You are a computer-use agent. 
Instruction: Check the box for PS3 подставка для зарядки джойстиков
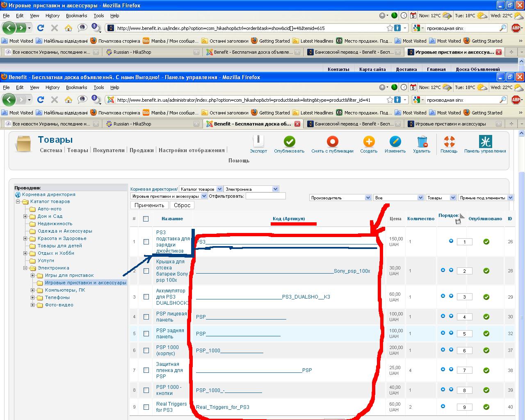146,242
